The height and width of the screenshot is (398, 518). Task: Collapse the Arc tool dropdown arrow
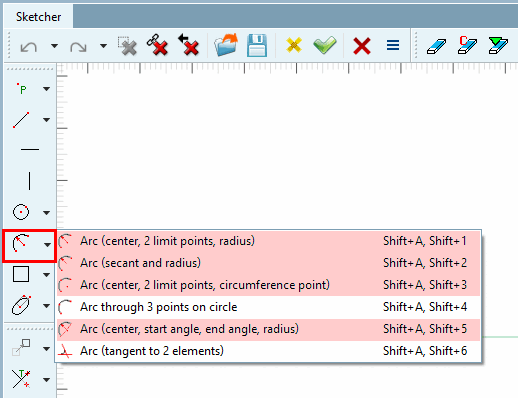click(47, 245)
